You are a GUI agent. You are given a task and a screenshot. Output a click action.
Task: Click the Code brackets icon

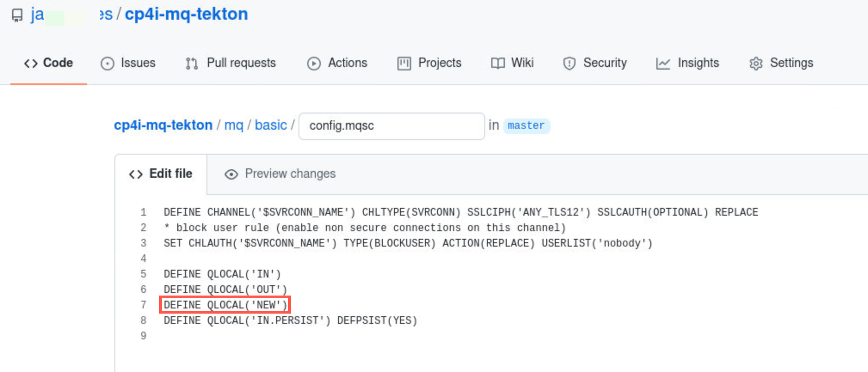coord(31,64)
